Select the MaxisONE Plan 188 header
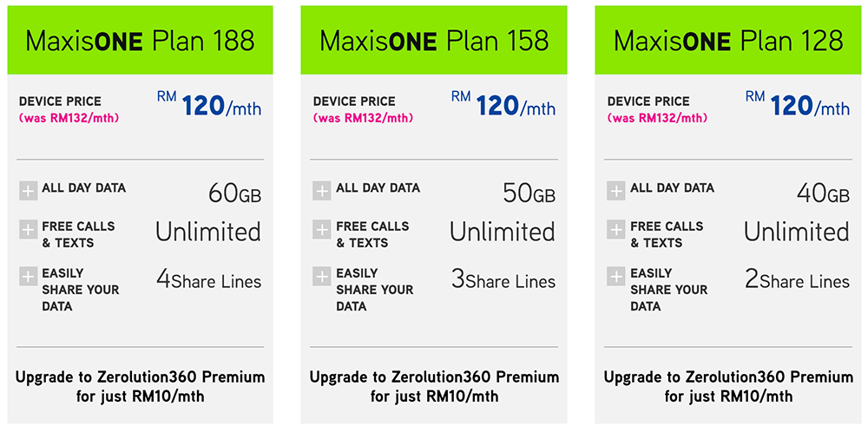Viewport: 868px width, 432px height. tap(140, 41)
